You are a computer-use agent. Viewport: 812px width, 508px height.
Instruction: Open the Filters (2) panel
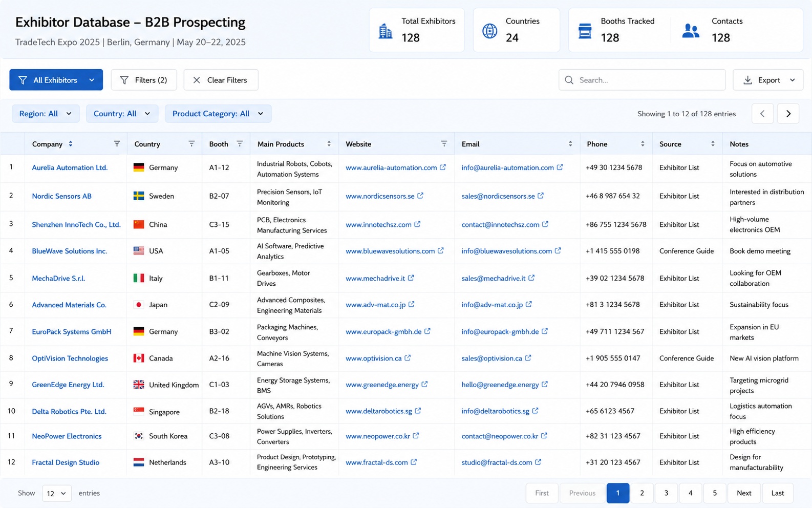[x=144, y=80]
